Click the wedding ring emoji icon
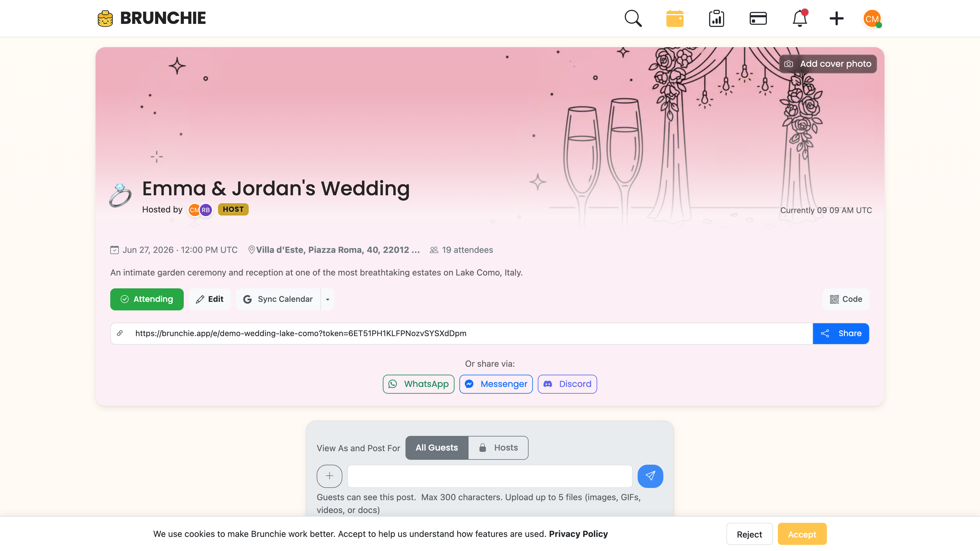 120,196
